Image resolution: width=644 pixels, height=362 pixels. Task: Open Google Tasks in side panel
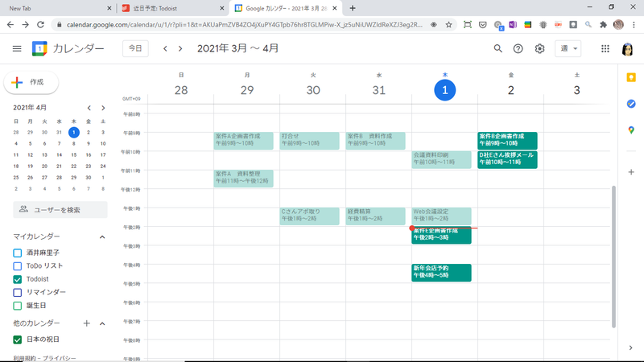(631, 104)
